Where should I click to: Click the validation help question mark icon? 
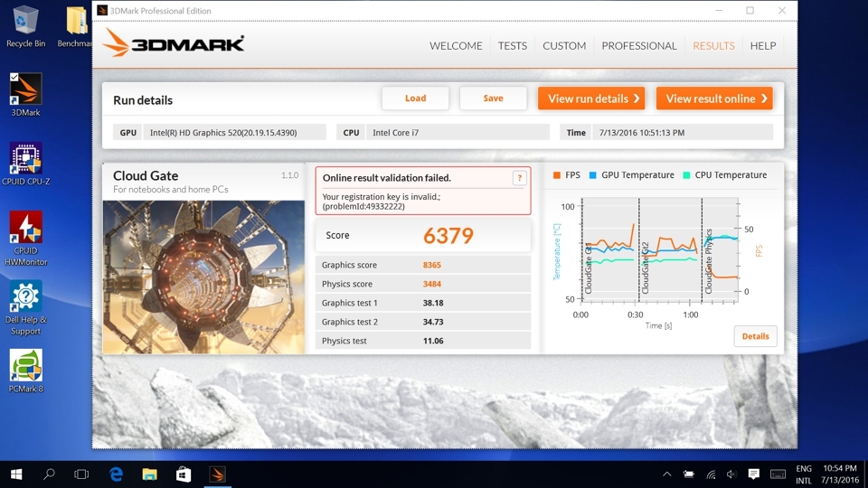519,178
